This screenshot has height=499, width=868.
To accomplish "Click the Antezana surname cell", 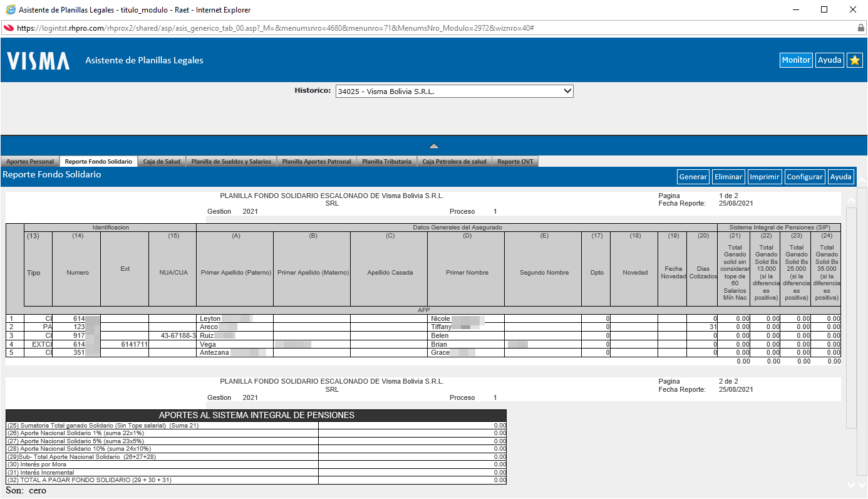I will (235, 353).
